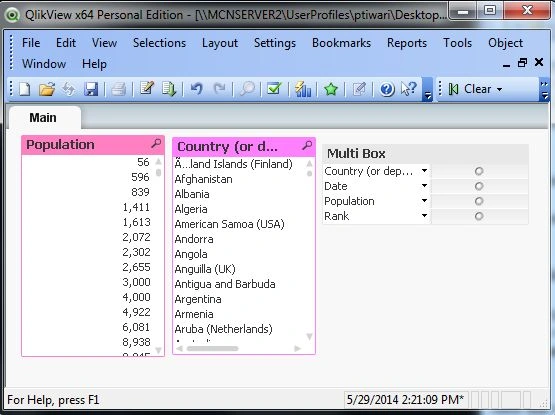Click the Rank row indicator circle in Multi Box
The height and width of the screenshot is (415, 555).
pyautogui.click(x=479, y=216)
